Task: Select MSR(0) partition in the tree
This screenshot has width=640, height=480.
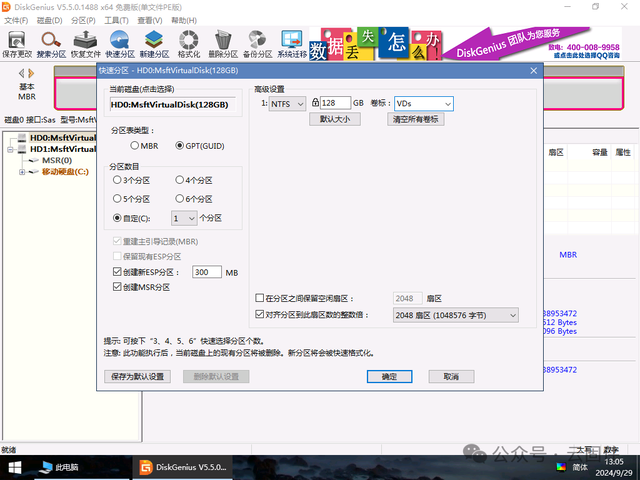Action: tap(57, 160)
